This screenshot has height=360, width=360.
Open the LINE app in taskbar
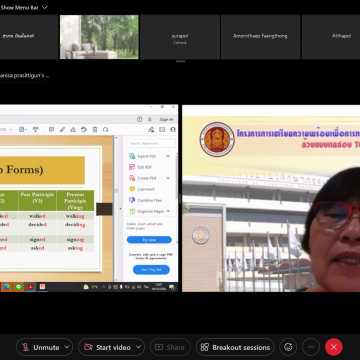click(x=18, y=287)
